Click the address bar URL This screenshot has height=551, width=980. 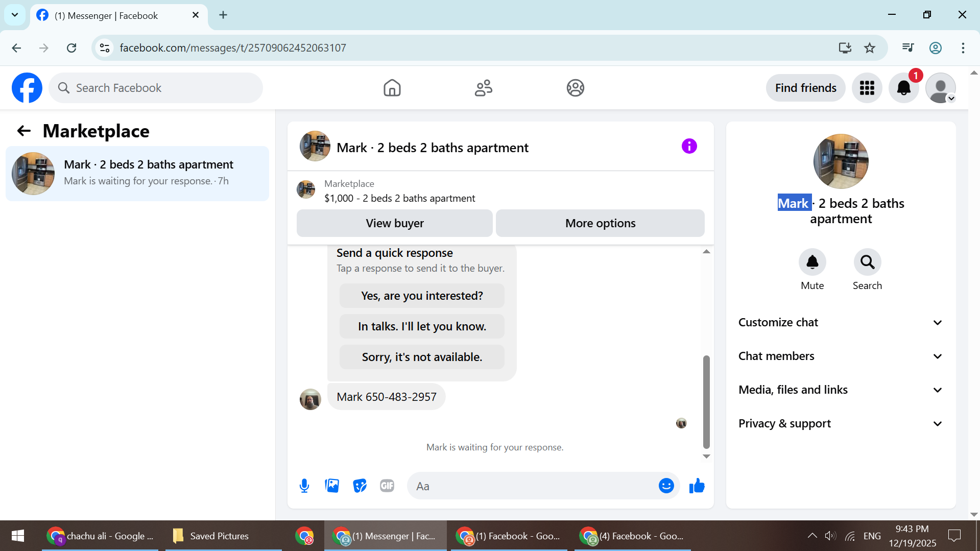click(233, 48)
